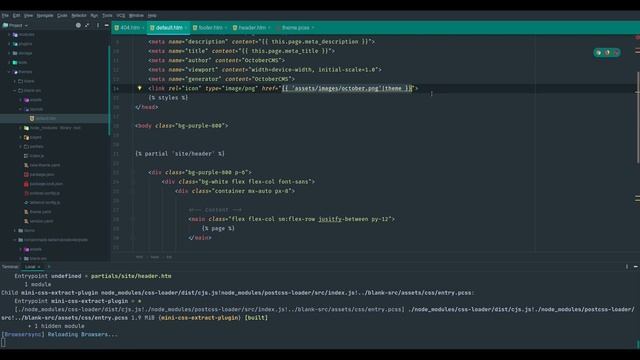Click the first browser preview icon
The height and width of the screenshot is (360, 640).
point(598,53)
